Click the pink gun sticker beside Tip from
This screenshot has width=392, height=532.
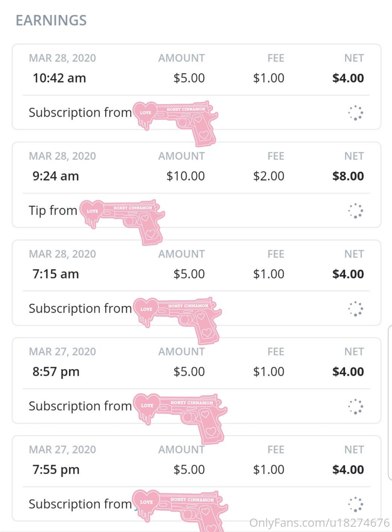point(122,222)
